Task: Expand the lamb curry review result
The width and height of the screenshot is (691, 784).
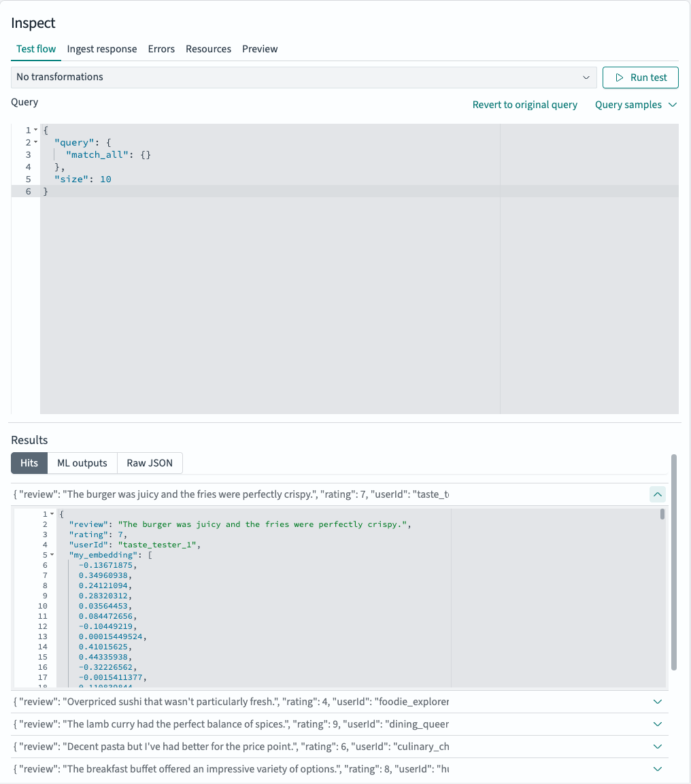Action: (x=657, y=723)
